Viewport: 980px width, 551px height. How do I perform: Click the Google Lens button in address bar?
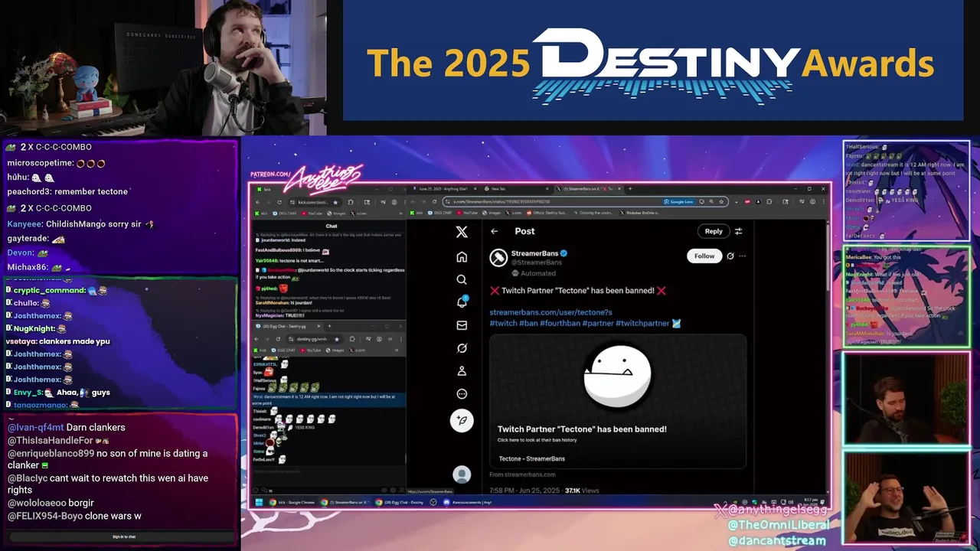coord(678,202)
